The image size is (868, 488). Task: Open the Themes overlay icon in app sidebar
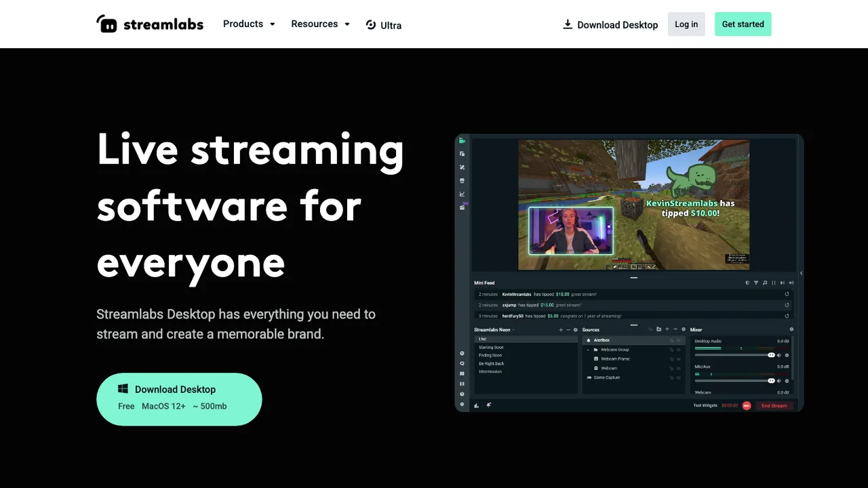pos(462,154)
